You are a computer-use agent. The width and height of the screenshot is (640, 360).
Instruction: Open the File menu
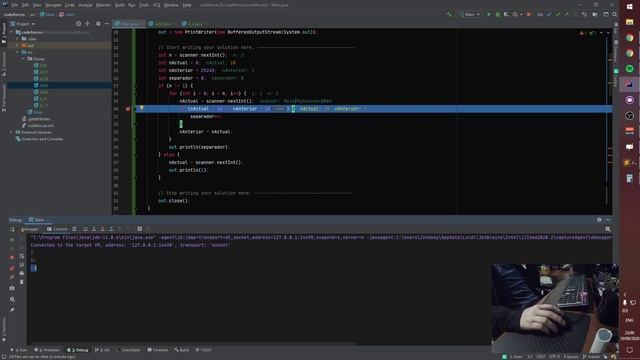point(15,5)
